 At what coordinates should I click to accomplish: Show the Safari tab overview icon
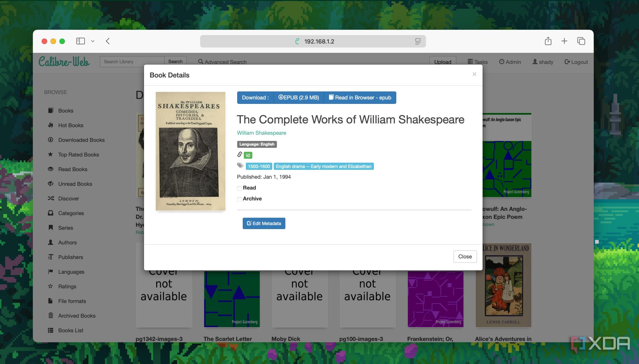click(x=581, y=41)
